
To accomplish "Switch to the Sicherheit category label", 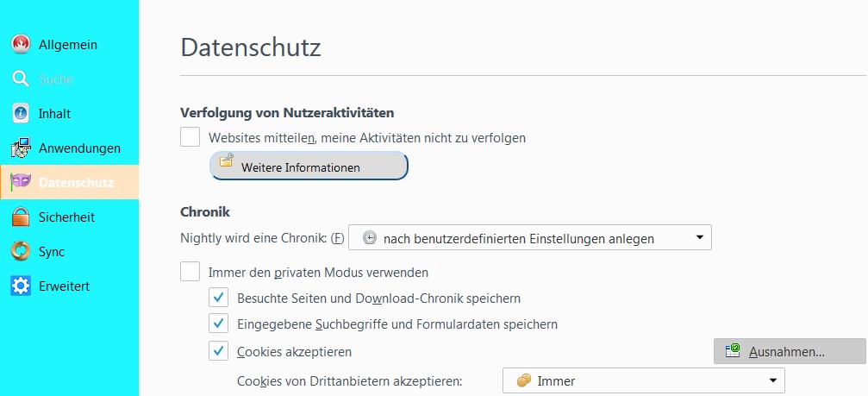I will tap(66, 217).
